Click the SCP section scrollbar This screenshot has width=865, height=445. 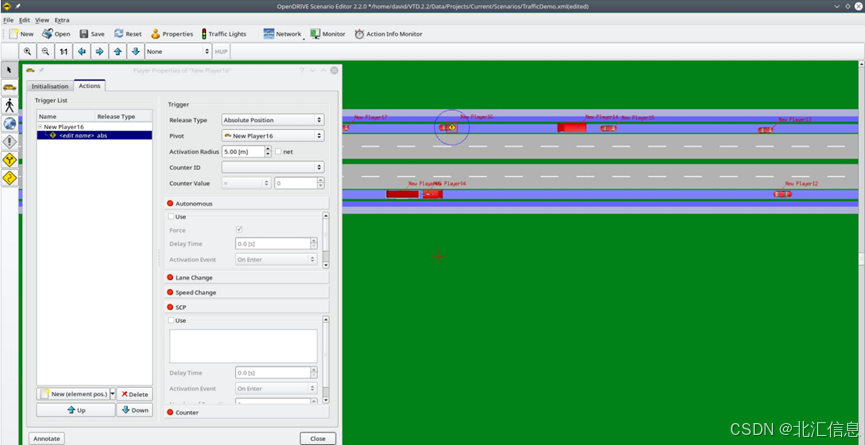click(x=326, y=360)
